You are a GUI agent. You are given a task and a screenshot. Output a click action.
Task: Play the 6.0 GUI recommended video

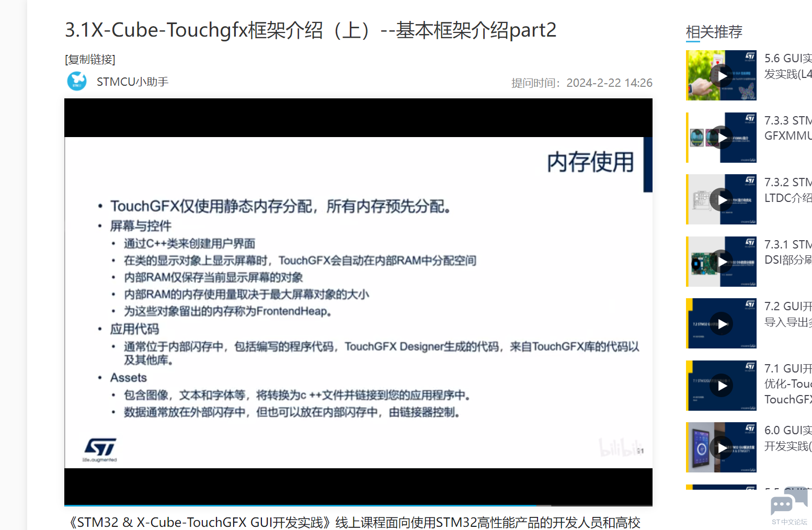point(722,447)
